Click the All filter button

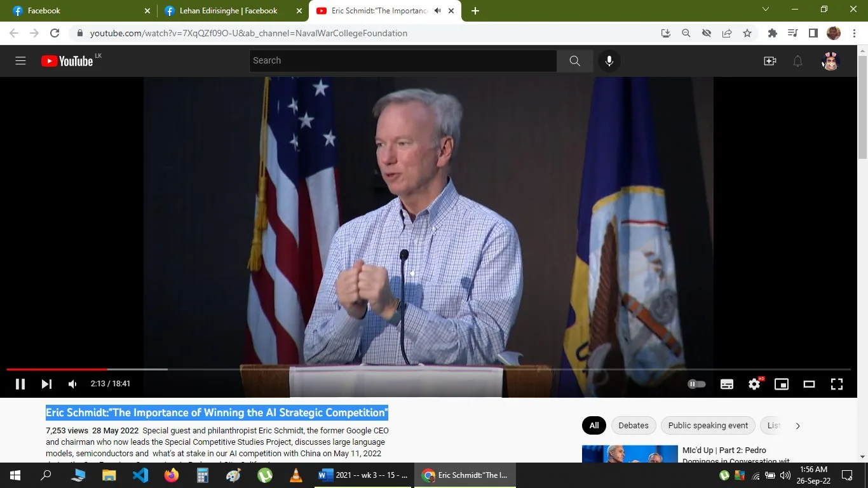click(593, 425)
